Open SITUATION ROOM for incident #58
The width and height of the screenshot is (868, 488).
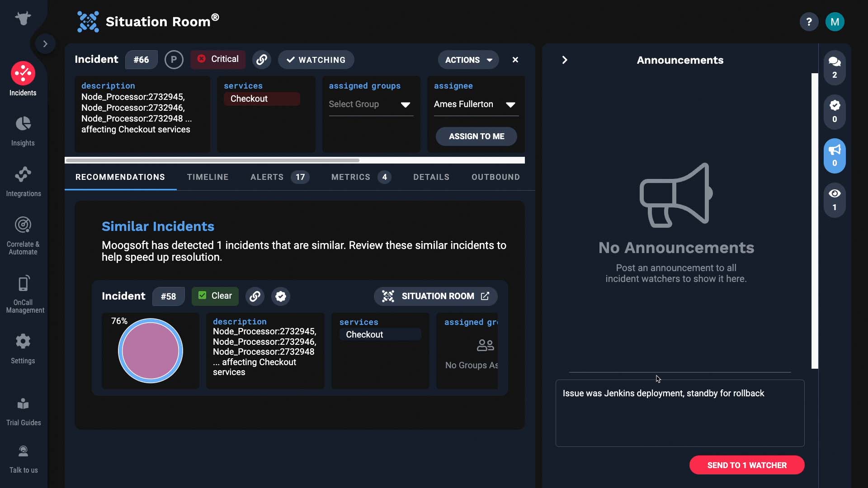(435, 296)
